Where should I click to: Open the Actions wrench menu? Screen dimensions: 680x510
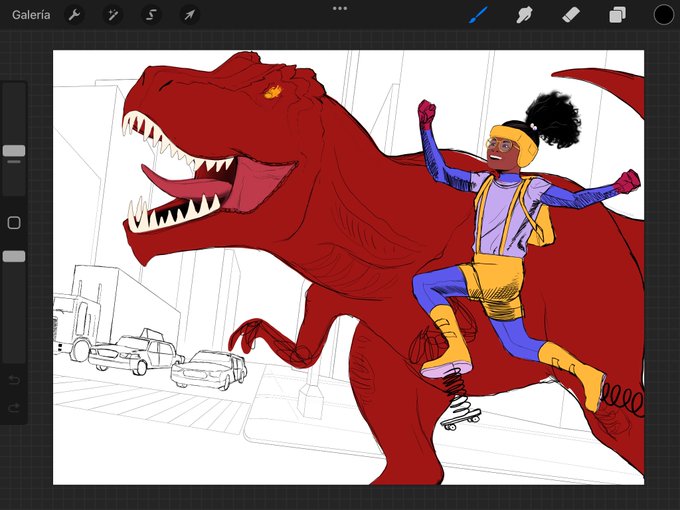tap(74, 15)
